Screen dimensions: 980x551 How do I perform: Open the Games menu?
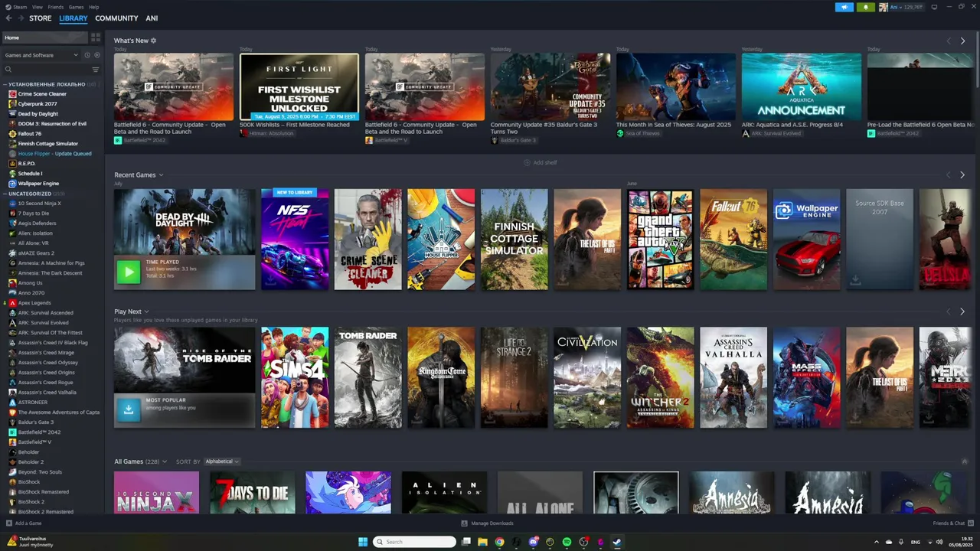point(77,7)
